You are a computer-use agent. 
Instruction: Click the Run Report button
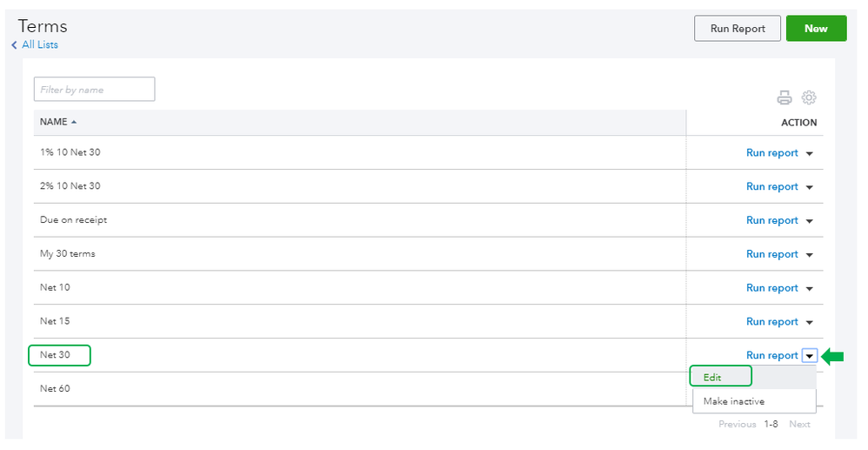pyautogui.click(x=738, y=29)
